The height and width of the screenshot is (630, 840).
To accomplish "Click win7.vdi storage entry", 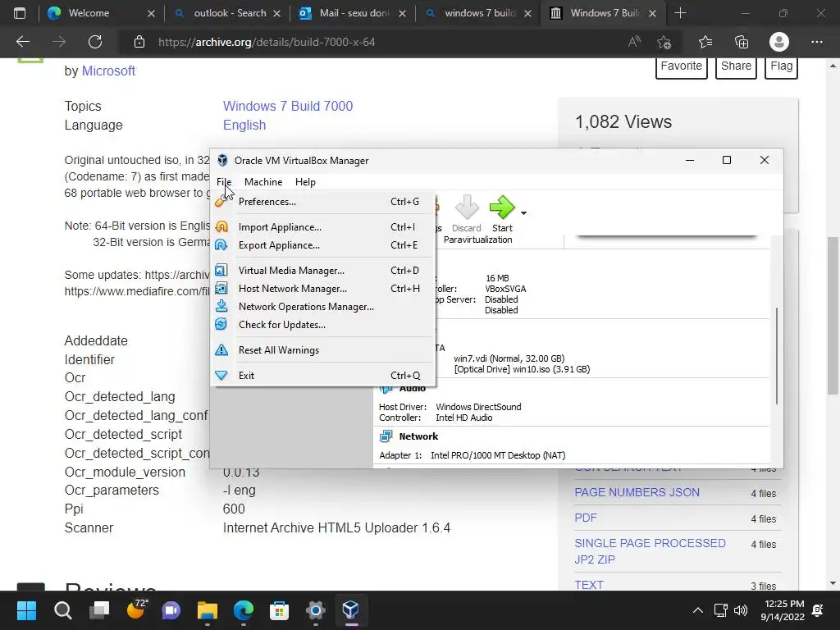I will click(509, 358).
